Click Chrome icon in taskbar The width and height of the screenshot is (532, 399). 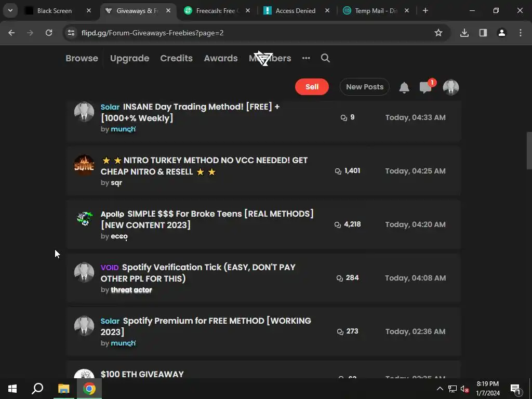(x=89, y=389)
